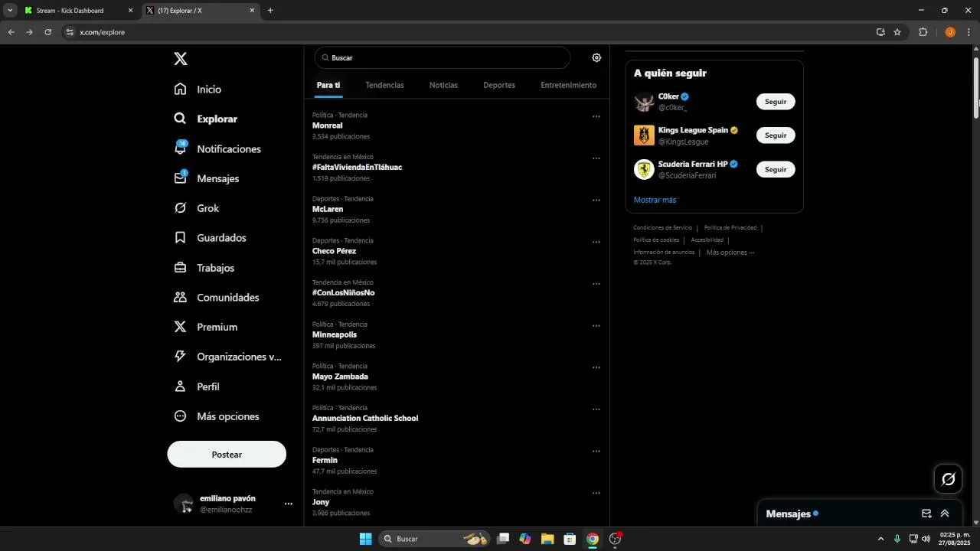Open Mensajes envelope icon in sidebar
This screenshot has width=980, height=551.
pyautogui.click(x=180, y=178)
